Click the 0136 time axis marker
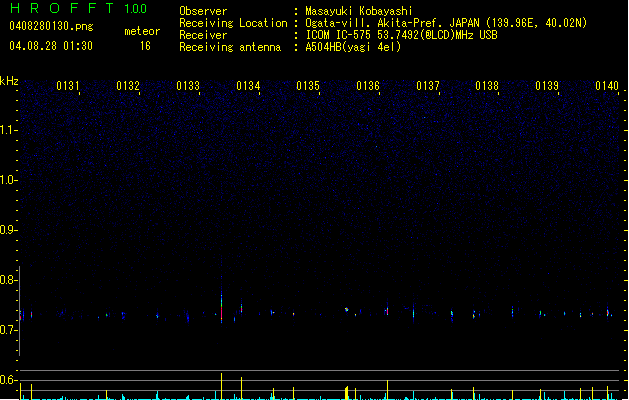This screenshot has height=400, width=629. coord(368,86)
